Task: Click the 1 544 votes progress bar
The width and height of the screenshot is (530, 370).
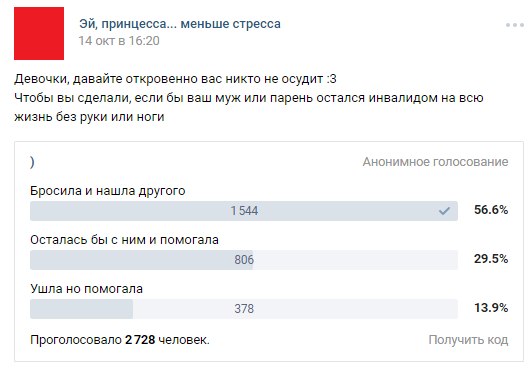Action: tap(244, 211)
